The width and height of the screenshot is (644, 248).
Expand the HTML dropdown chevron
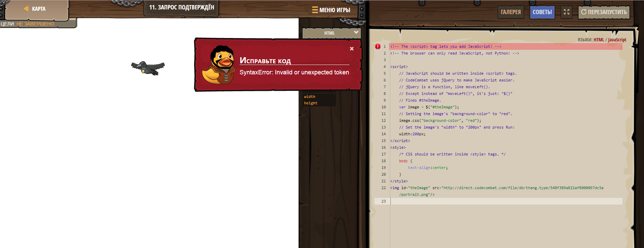(x=356, y=33)
